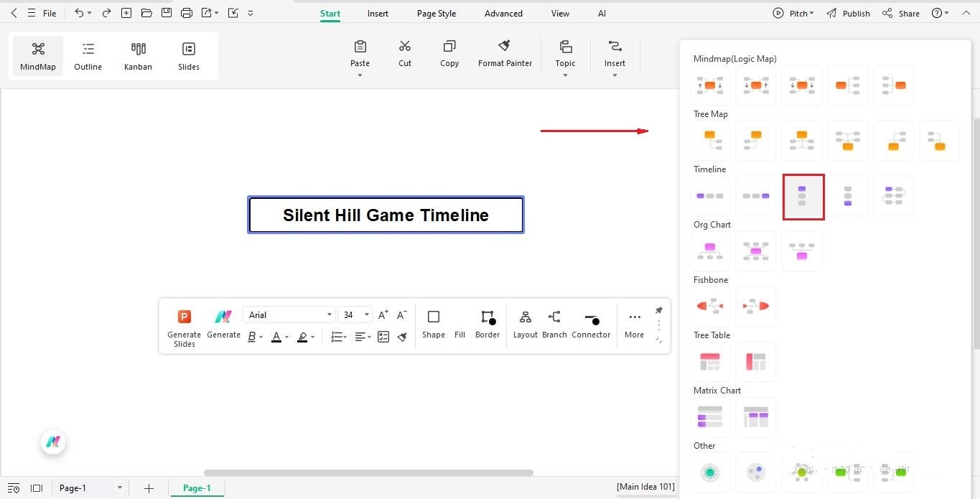Open the Pitch dropdown
980x499 pixels.
click(793, 12)
